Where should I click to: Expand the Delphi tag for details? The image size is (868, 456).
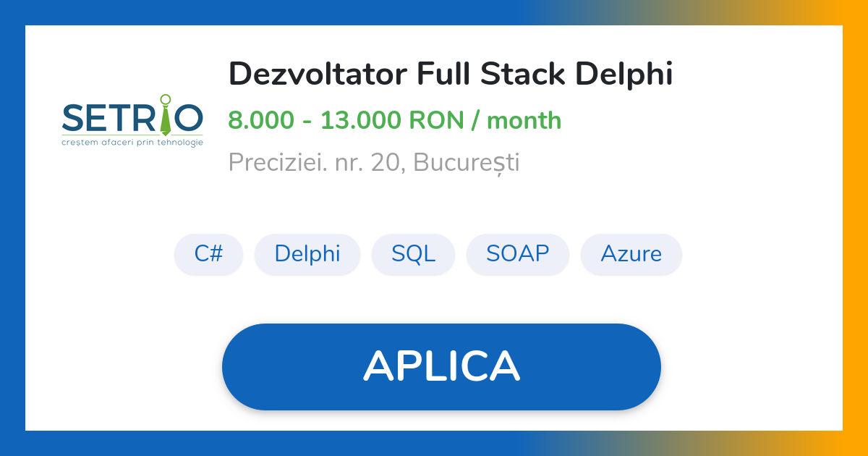click(307, 254)
